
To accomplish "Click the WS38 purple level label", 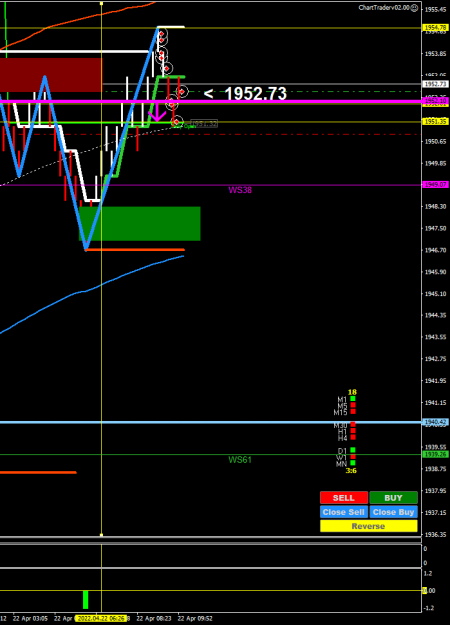I will (x=240, y=190).
